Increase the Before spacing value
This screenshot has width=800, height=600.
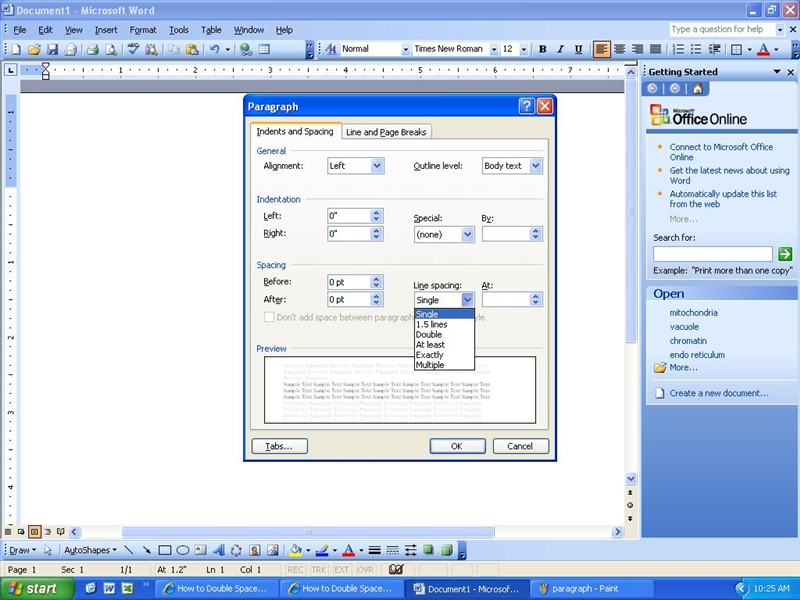click(x=377, y=279)
